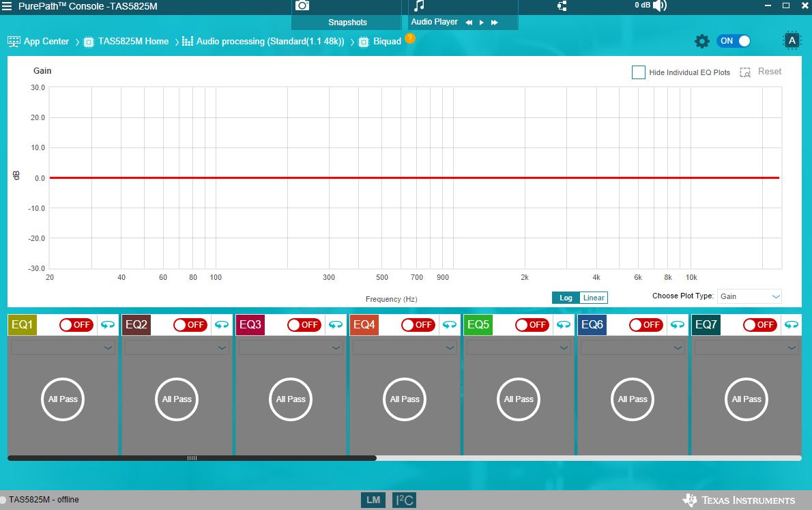Click the TAS5825M - offline status text
The width and height of the screenshot is (812, 510).
44,500
